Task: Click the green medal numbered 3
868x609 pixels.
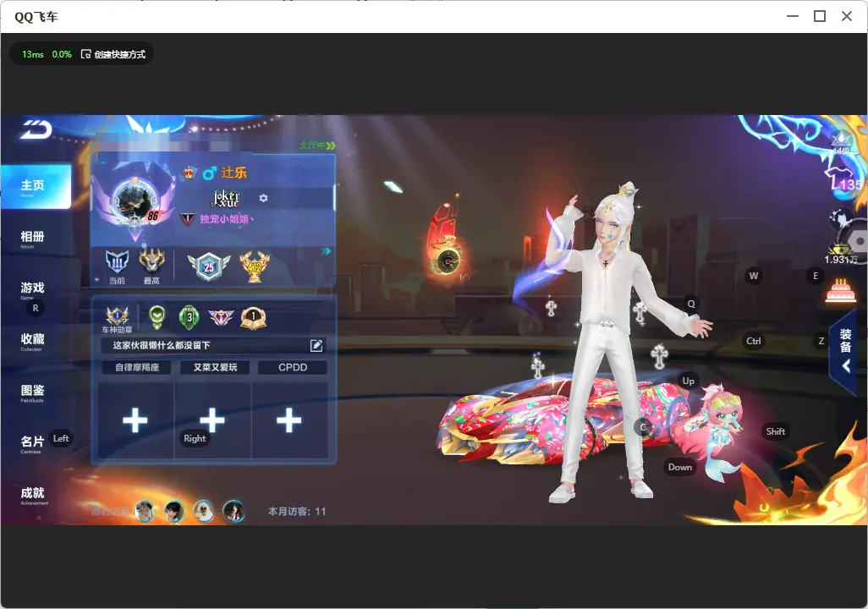Action: [190, 318]
